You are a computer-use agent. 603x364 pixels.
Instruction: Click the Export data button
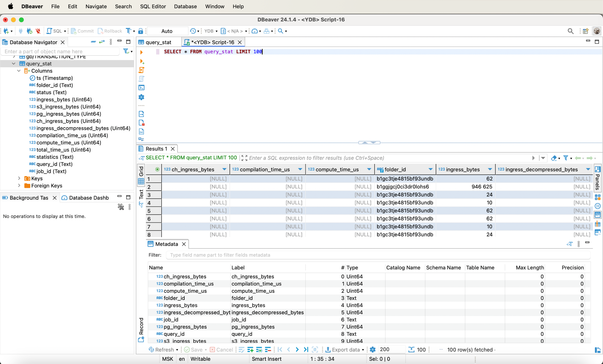(x=345, y=350)
